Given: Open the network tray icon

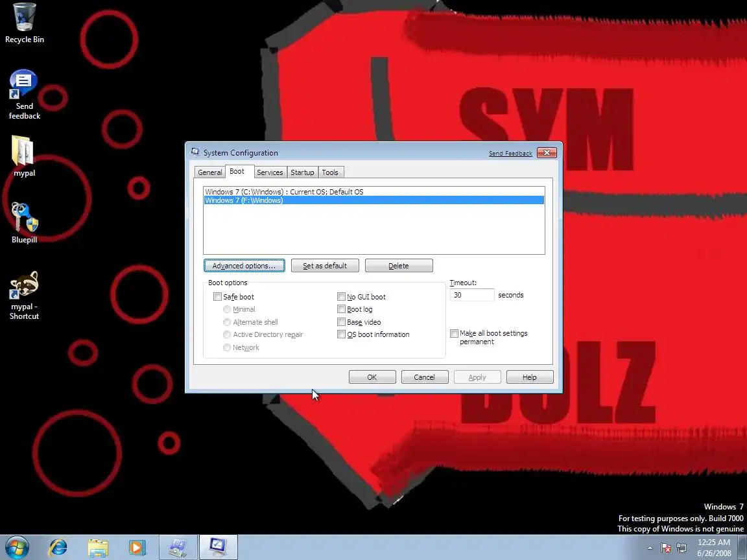Looking at the screenshot, I should pos(682,548).
